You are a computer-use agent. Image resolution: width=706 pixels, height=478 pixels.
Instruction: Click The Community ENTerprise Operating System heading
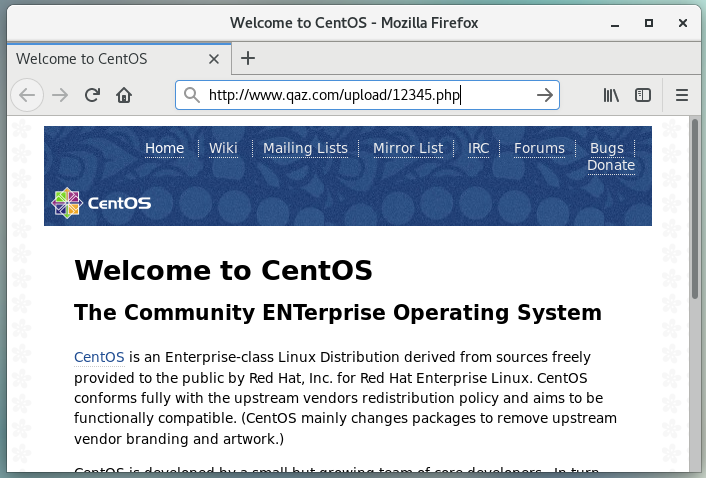(x=338, y=312)
